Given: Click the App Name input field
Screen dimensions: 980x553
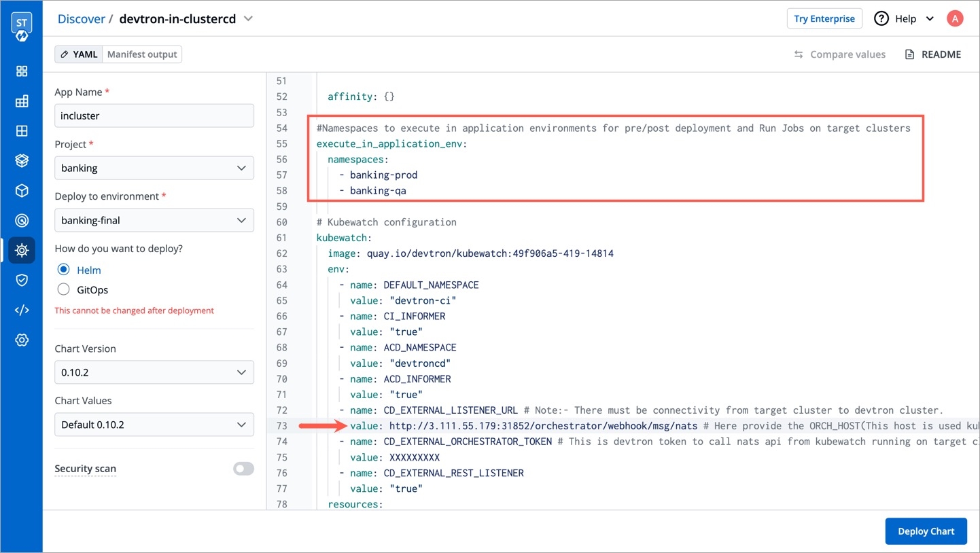Looking at the screenshot, I should coord(154,115).
